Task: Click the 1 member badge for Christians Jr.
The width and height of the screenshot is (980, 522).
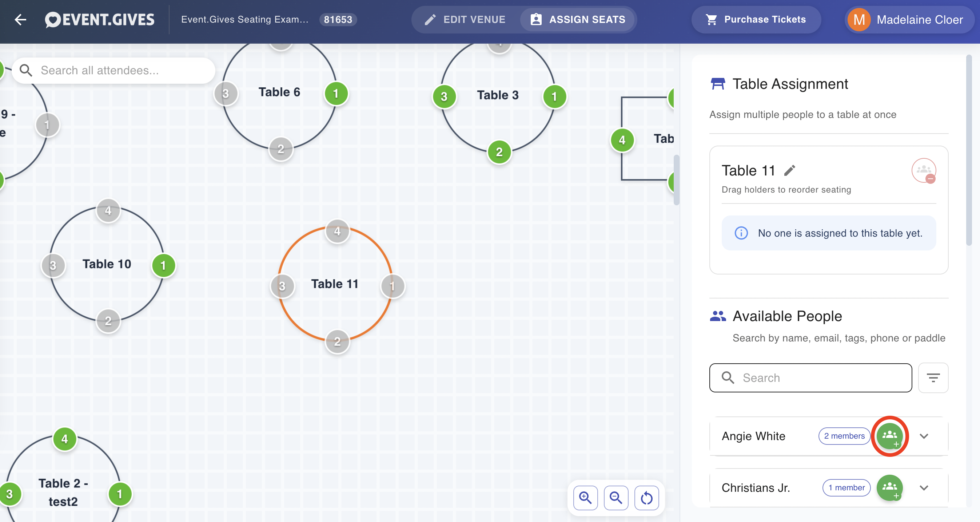Action: pyautogui.click(x=846, y=488)
